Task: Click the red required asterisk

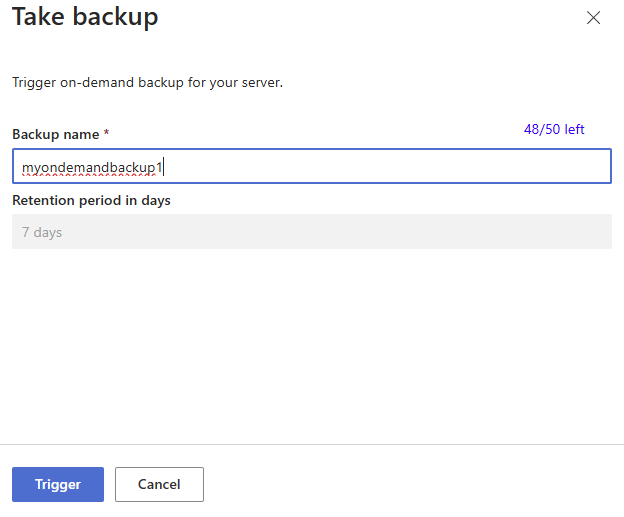Action: point(106,134)
